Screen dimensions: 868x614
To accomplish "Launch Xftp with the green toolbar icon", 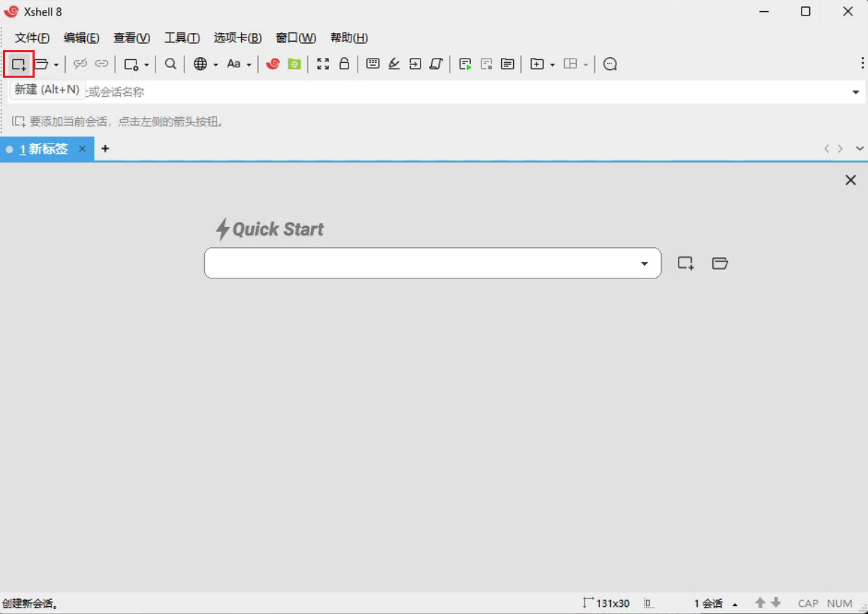I will point(294,64).
